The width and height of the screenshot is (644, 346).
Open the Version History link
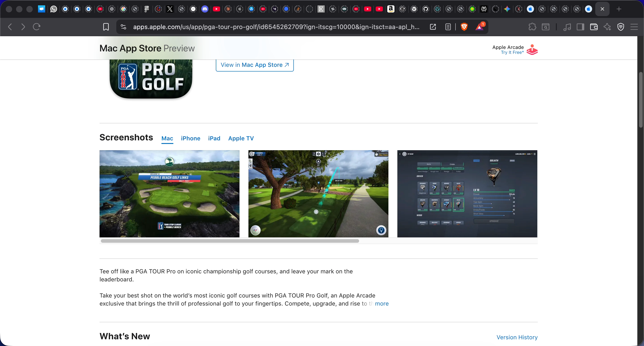click(x=517, y=337)
